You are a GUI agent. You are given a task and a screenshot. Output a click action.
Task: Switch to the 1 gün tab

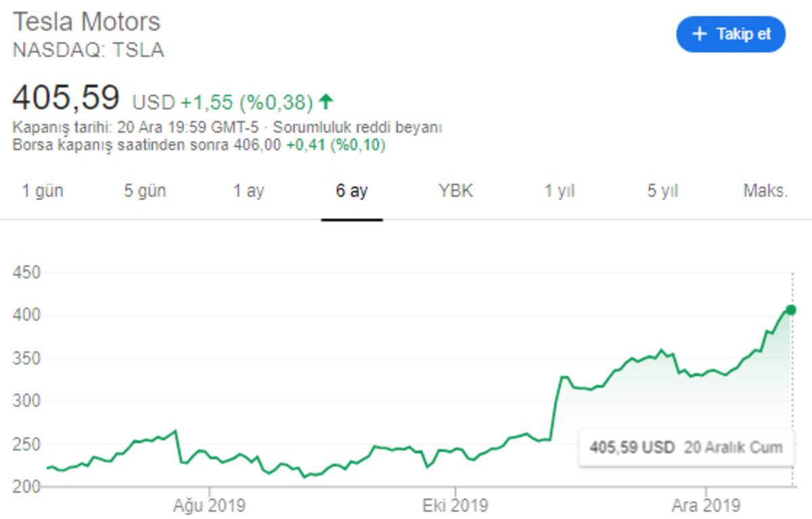pyautogui.click(x=43, y=191)
